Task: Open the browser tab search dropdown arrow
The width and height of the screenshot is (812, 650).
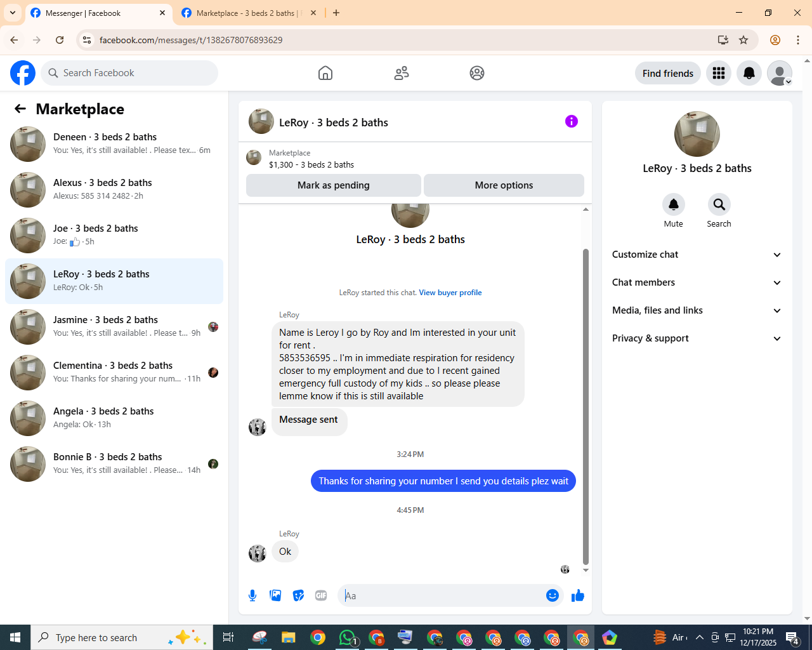Action: pyautogui.click(x=13, y=13)
